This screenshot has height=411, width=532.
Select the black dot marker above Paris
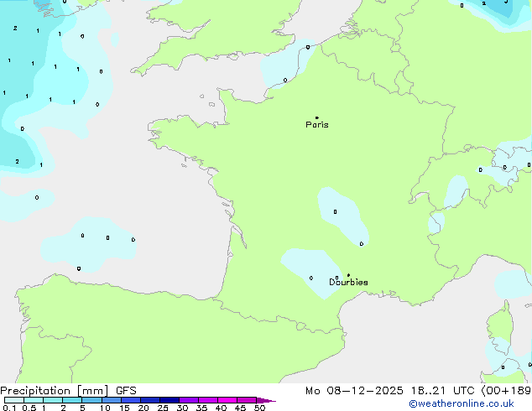pos(317,117)
